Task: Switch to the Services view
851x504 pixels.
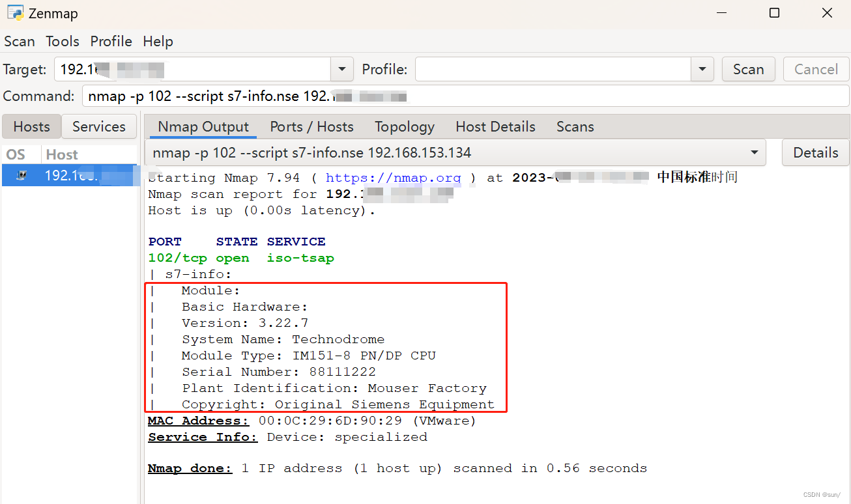Action: [x=98, y=126]
